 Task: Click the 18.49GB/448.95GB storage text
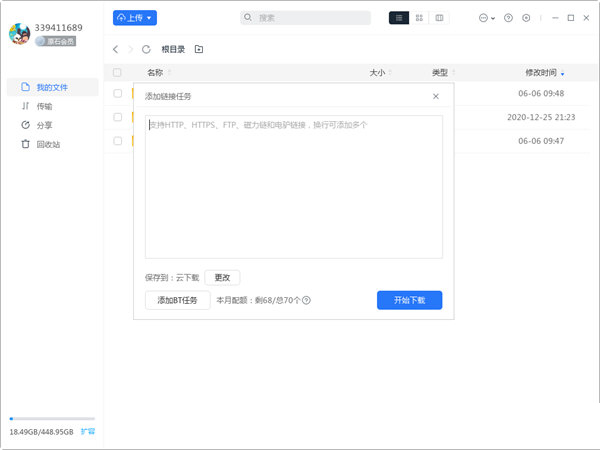click(41, 432)
